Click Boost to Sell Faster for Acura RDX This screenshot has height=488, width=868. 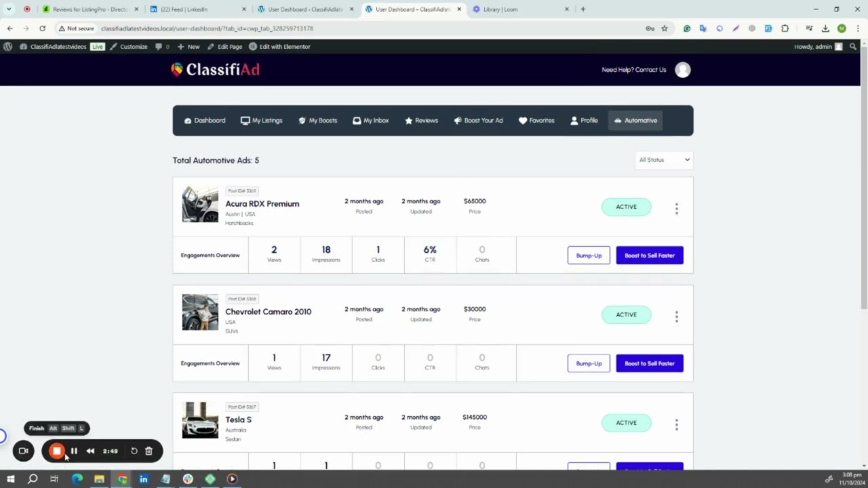[x=650, y=256]
